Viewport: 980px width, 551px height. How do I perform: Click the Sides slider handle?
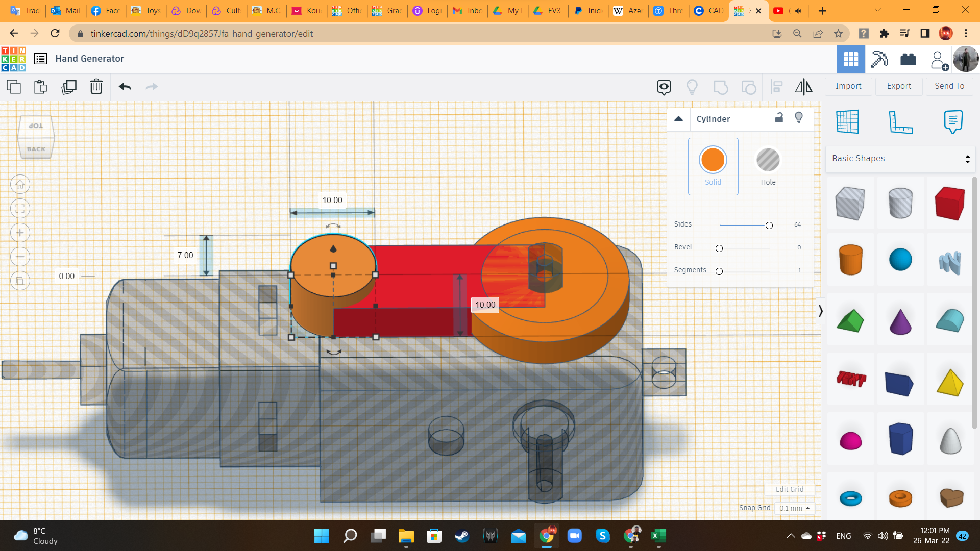769,226
